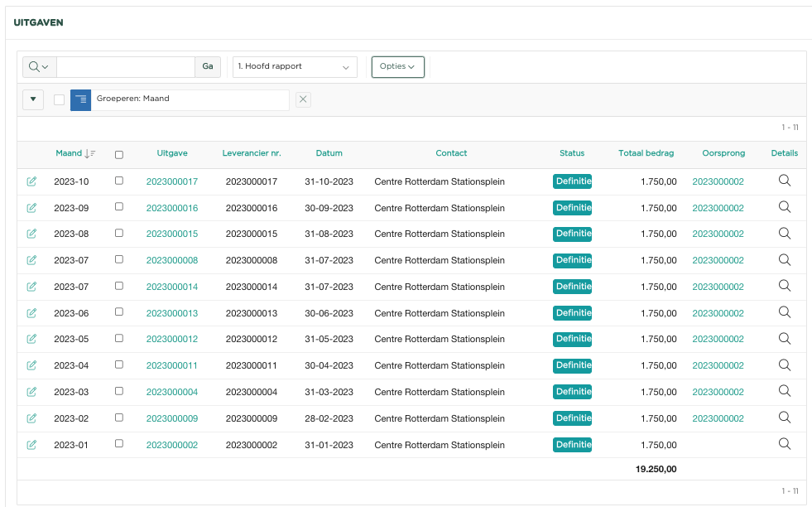Click the edit icon for row 2023-10
Viewport: 812px width, 507px height.
coord(31,181)
